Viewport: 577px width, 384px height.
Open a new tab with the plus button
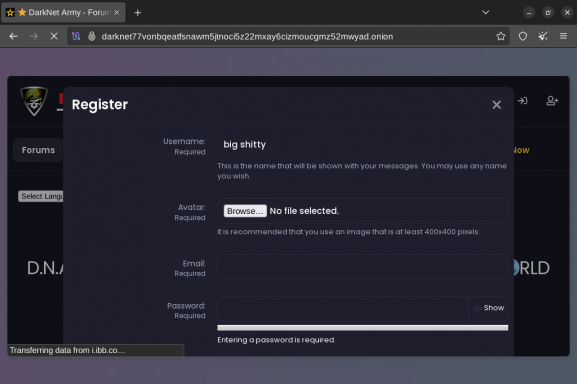pyautogui.click(x=138, y=13)
